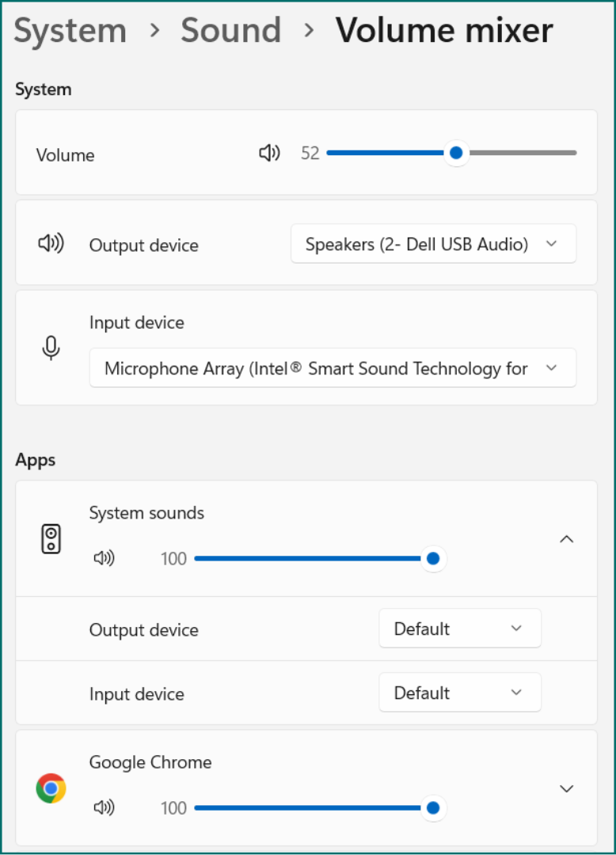Click the system Volume slider handle
Image resolution: width=616 pixels, height=855 pixels.
click(455, 153)
